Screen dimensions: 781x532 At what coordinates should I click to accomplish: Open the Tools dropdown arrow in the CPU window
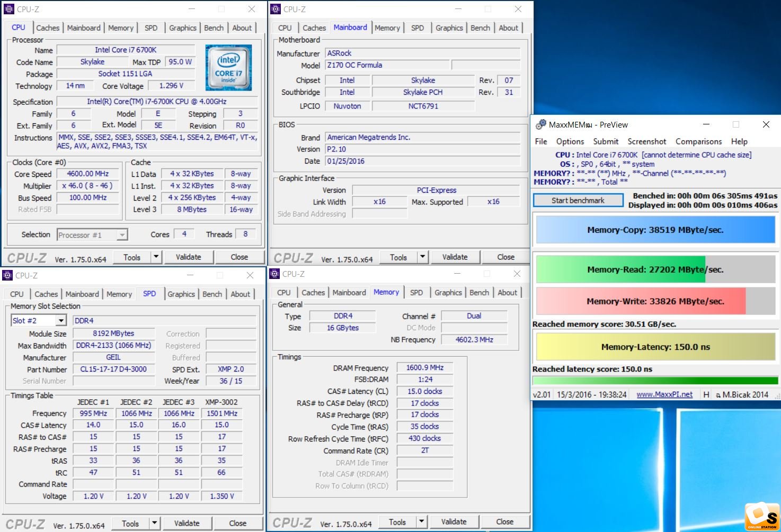coord(156,257)
